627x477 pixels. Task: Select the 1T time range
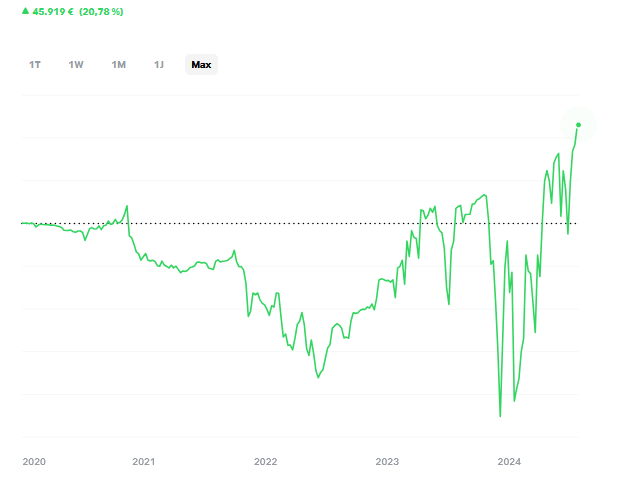click(35, 65)
